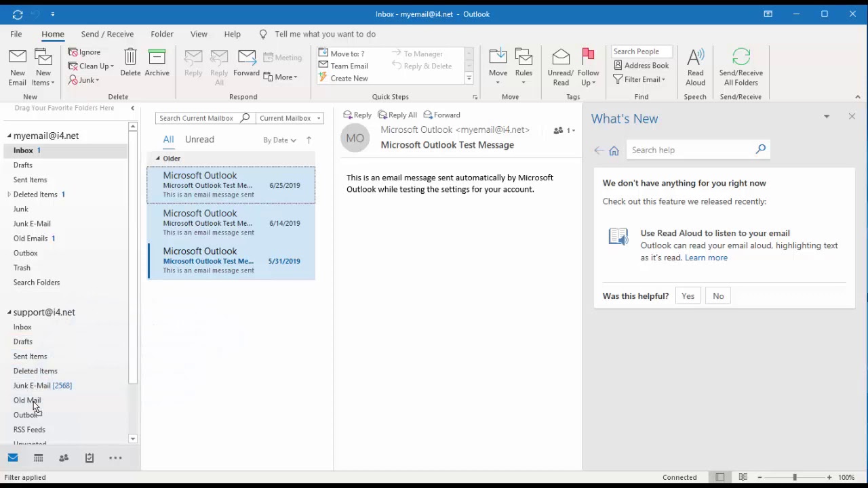Open the New Items menu
Image resolution: width=868 pixels, height=488 pixels.
pos(43,67)
